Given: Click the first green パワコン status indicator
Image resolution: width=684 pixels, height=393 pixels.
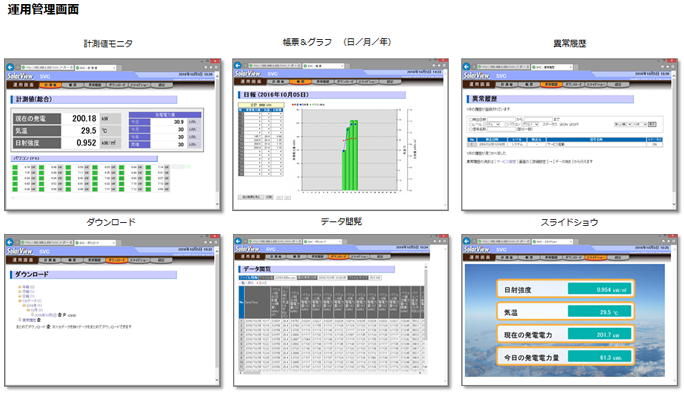Looking at the screenshot, I should 15,167.
